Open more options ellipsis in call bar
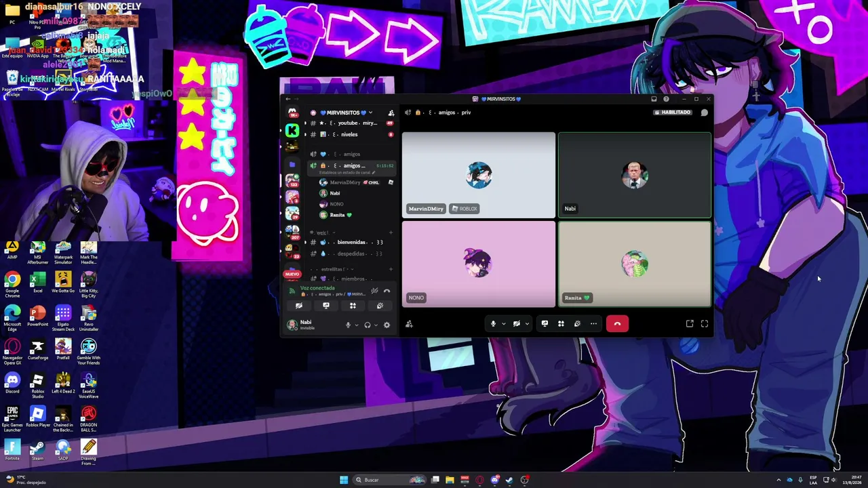The image size is (868, 488). pos(593,324)
